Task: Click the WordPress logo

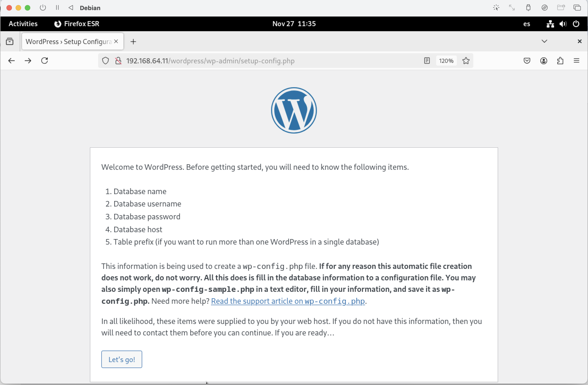Action: tap(294, 110)
